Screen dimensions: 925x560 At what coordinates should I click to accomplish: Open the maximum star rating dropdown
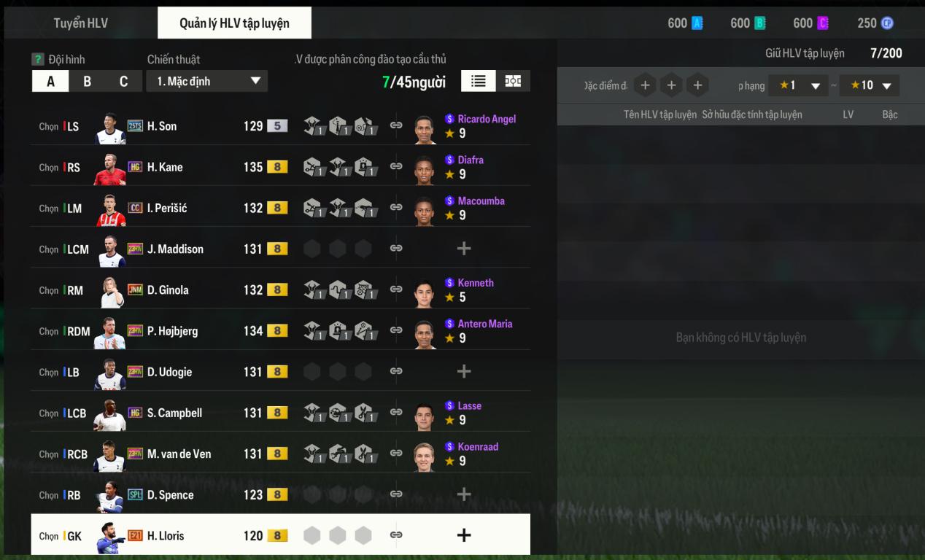(870, 85)
